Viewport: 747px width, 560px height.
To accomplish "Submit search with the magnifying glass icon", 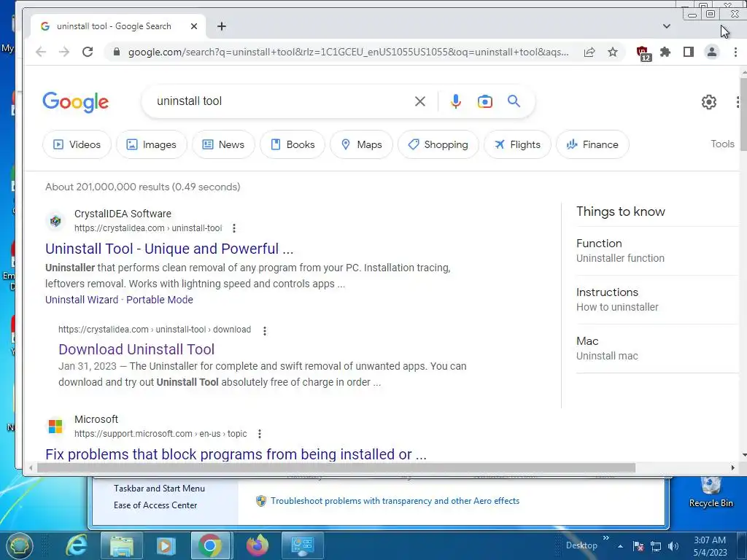I will point(514,101).
